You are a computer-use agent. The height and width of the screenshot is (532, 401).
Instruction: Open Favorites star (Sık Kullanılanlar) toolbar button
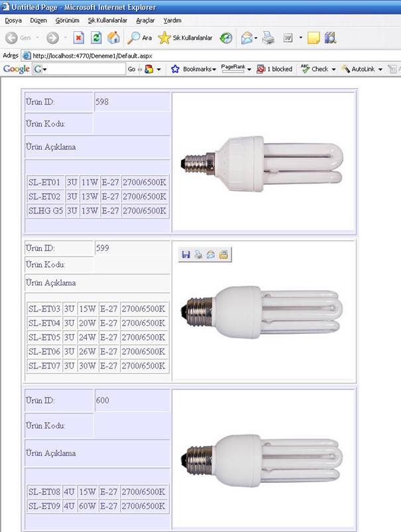[x=186, y=38]
